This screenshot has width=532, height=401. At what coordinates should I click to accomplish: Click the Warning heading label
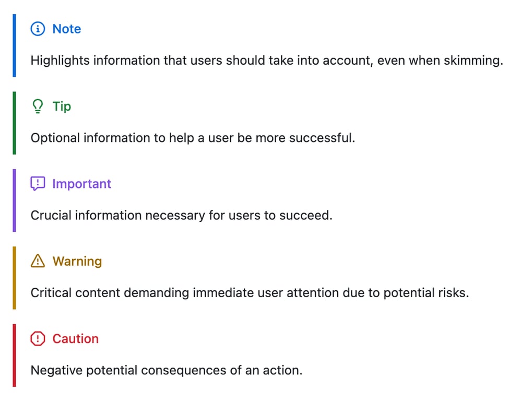click(77, 261)
